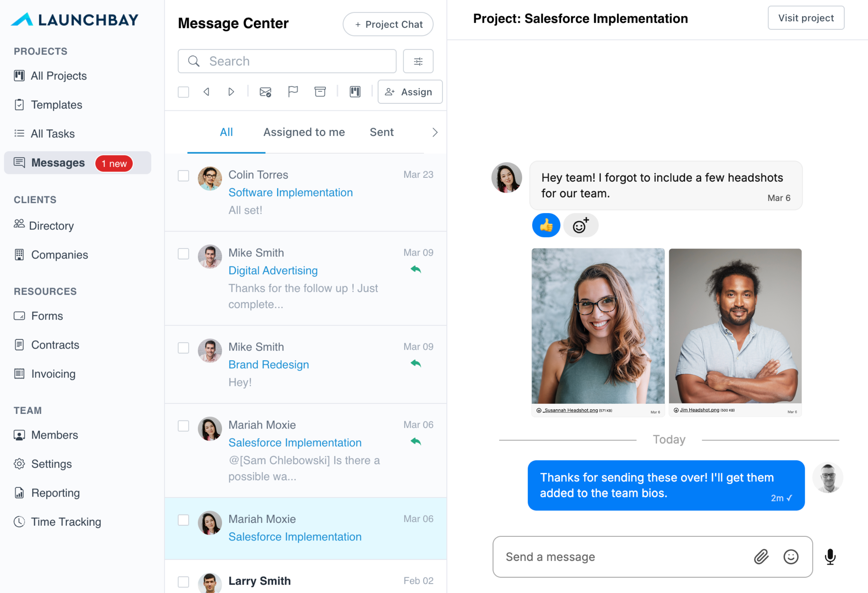Open the Susannah Headshot image thumbnail
The width and height of the screenshot is (868, 593).
598,326
